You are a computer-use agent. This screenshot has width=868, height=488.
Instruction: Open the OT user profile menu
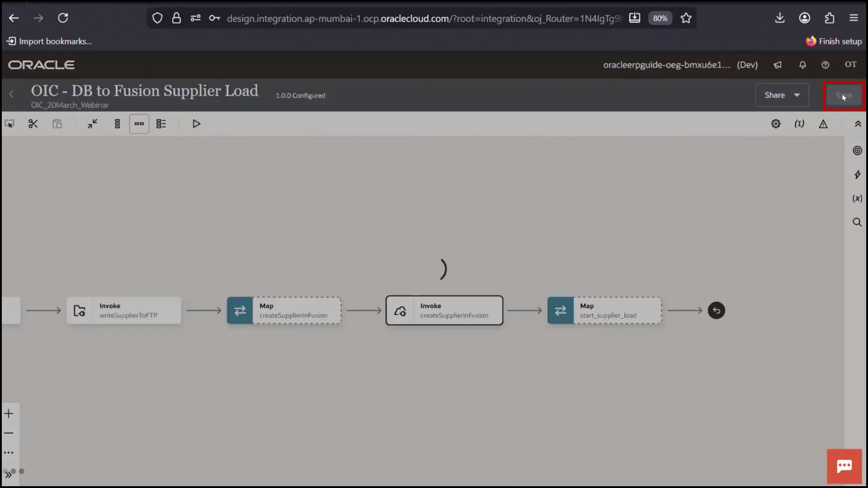[851, 65]
